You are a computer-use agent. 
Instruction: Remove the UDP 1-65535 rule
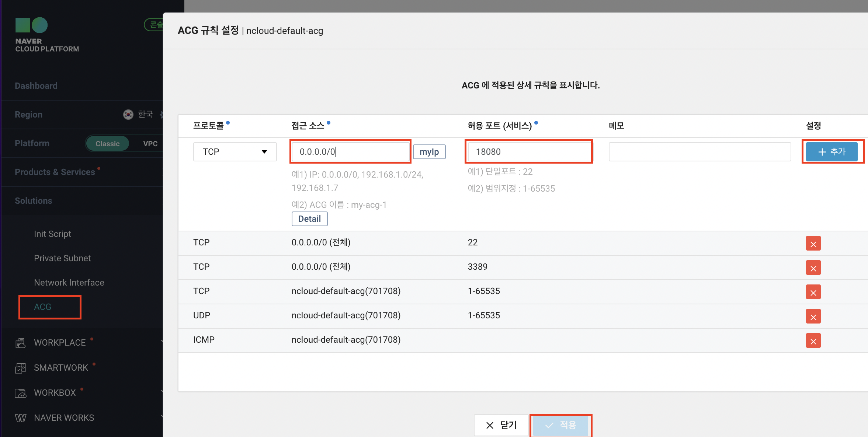[x=813, y=317]
